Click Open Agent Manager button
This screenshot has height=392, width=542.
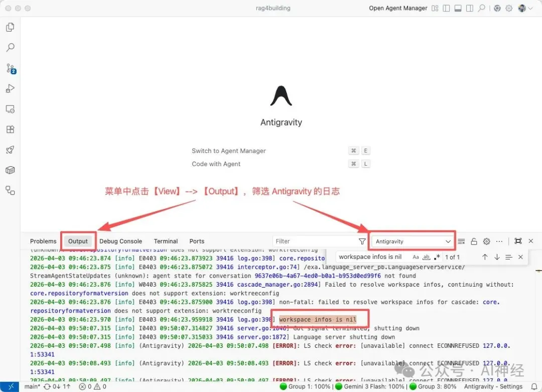[x=398, y=8]
